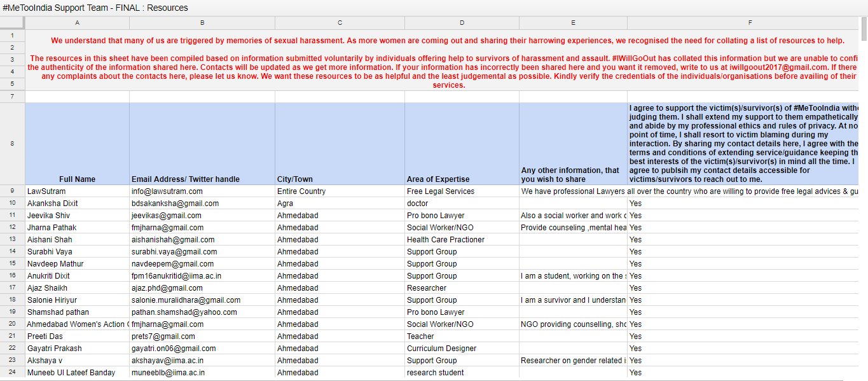This screenshot has height=381, width=868.
Task: Select the 'surabhi.vaya@gmail.com' cell
Action: tap(202, 251)
